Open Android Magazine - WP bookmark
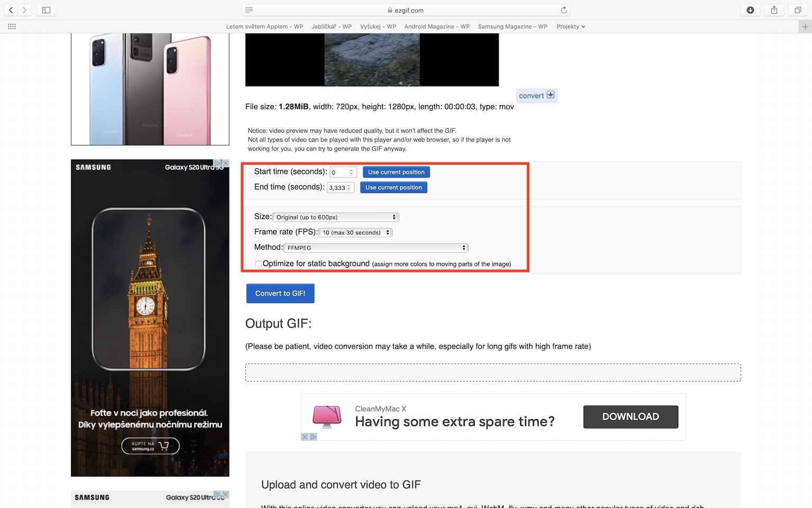 437,26
